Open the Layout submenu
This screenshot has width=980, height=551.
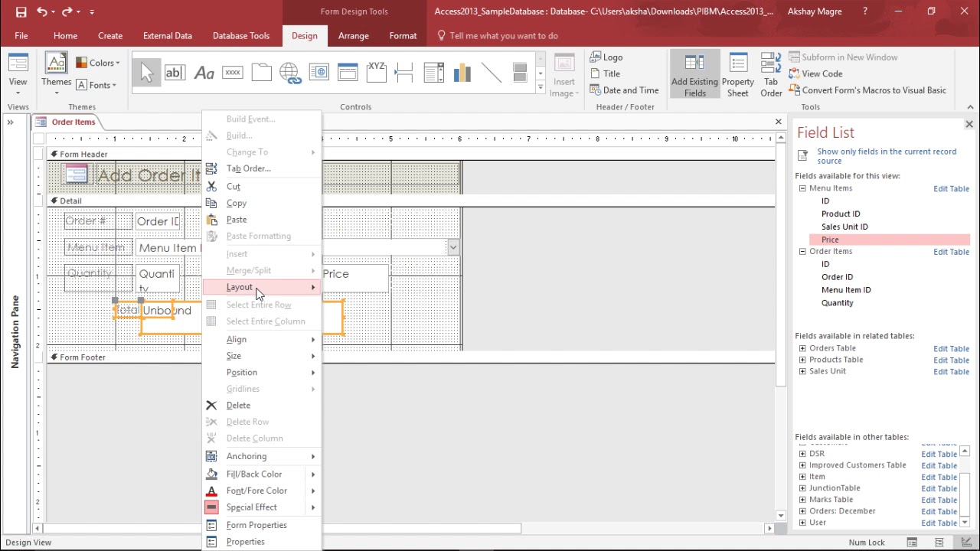pyautogui.click(x=261, y=287)
